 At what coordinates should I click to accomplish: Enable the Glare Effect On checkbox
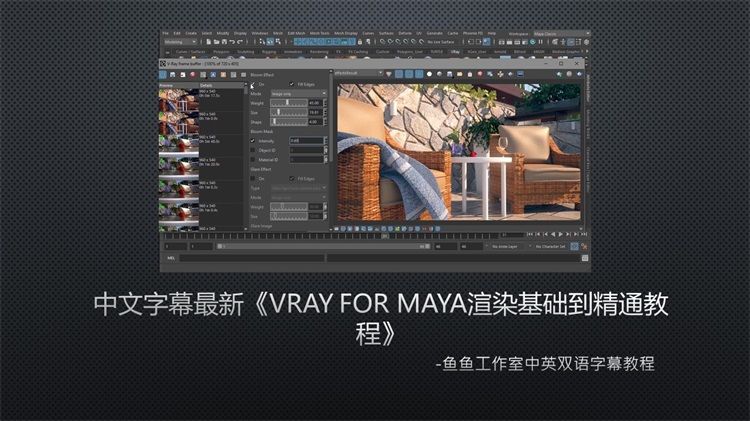pos(253,178)
